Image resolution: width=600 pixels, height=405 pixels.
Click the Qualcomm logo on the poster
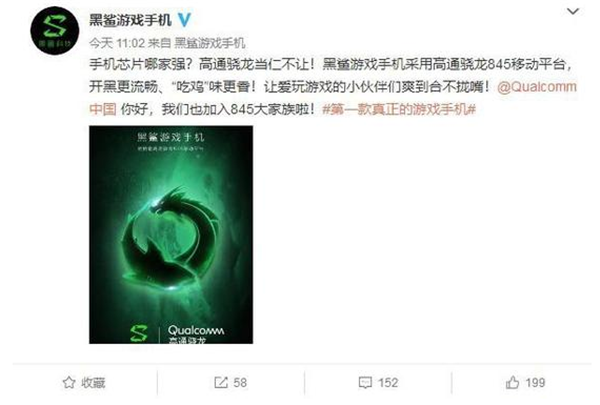click(x=196, y=330)
